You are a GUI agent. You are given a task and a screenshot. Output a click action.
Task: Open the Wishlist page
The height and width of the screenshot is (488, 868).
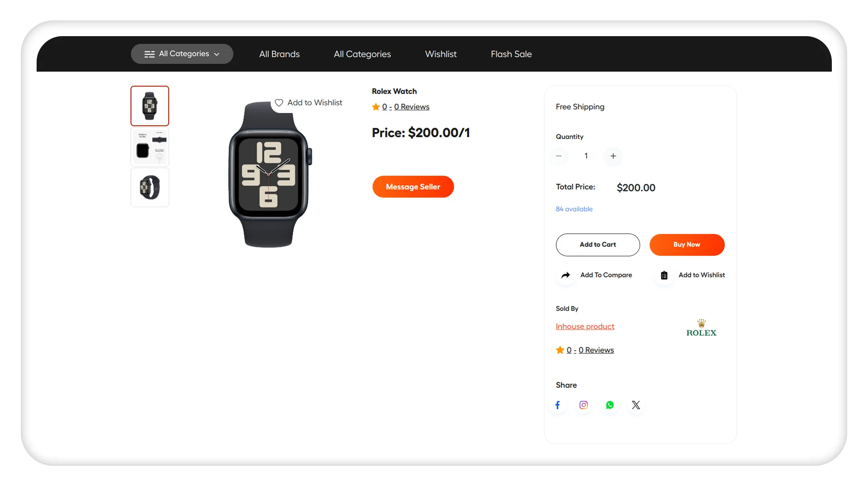[441, 54]
